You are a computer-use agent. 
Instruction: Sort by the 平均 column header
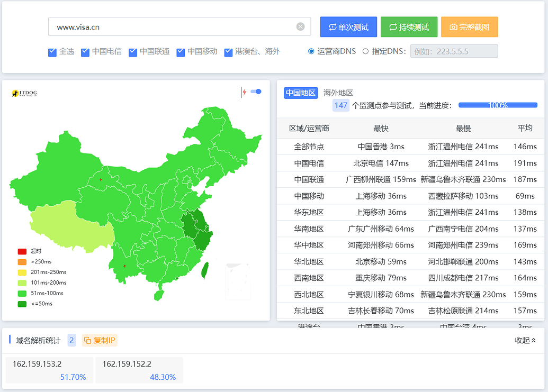pos(525,129)
